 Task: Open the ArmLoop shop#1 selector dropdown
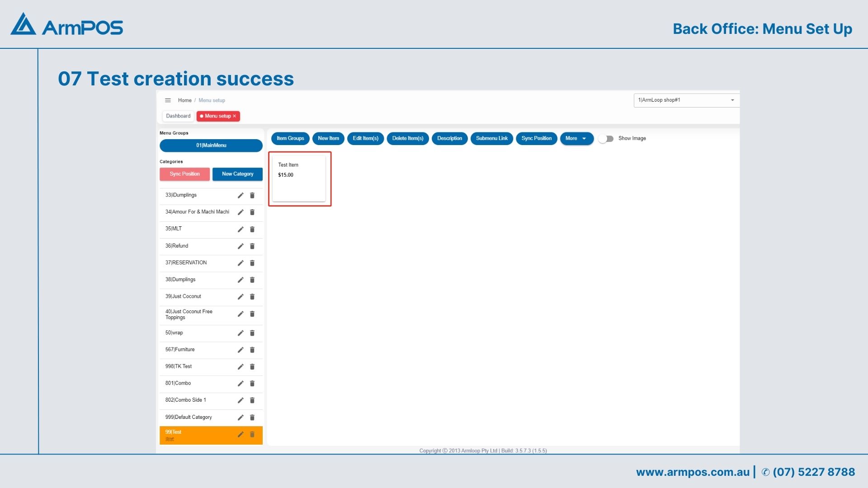click(x=686, y=100)
